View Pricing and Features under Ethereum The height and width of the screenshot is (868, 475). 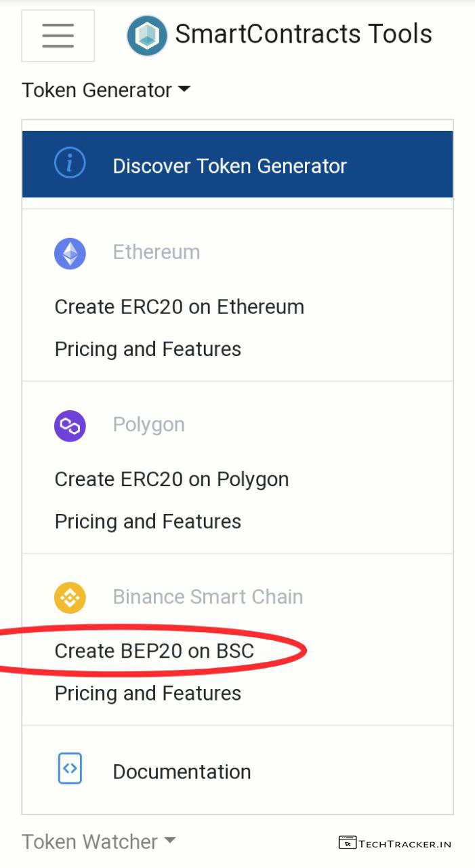pos(148,349)
